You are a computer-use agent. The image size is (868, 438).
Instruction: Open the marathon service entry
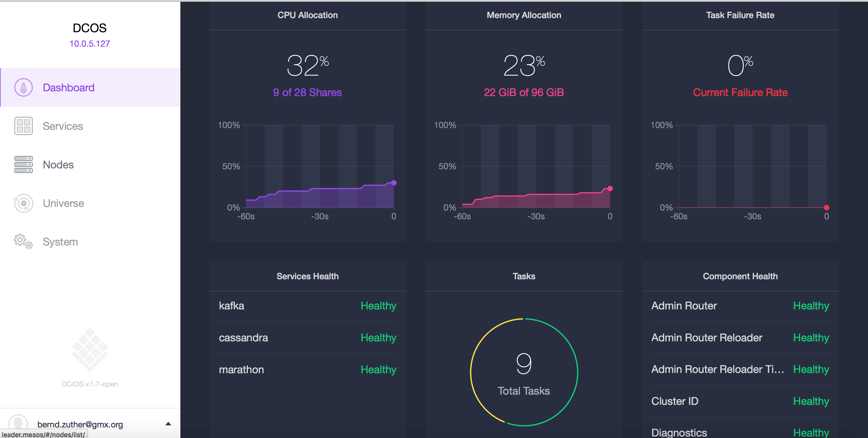[x=241, y=370]
